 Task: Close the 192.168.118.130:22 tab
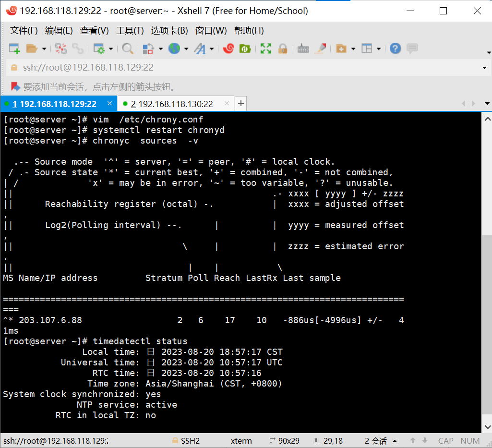pos(227,103)
